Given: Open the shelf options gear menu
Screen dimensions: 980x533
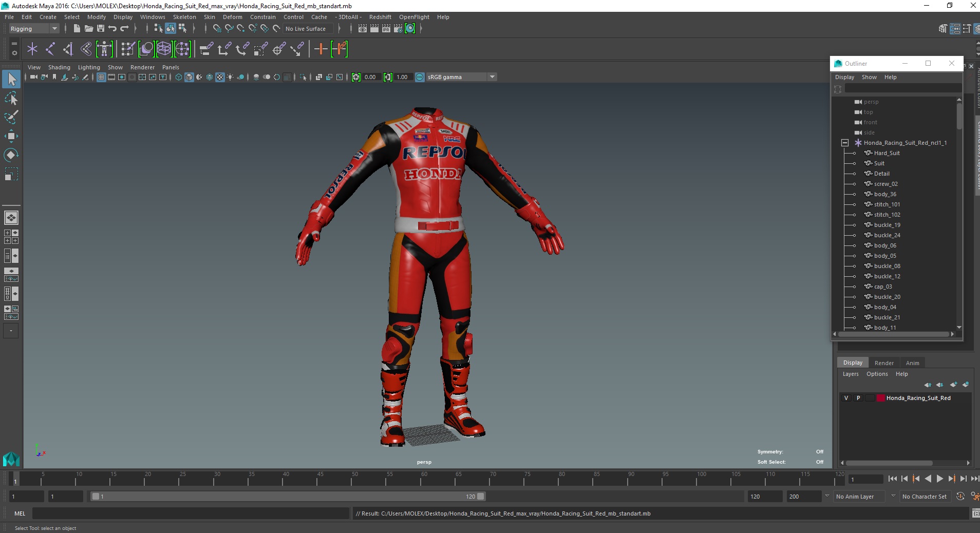Looking at the screenshot, I should (14, 53).
